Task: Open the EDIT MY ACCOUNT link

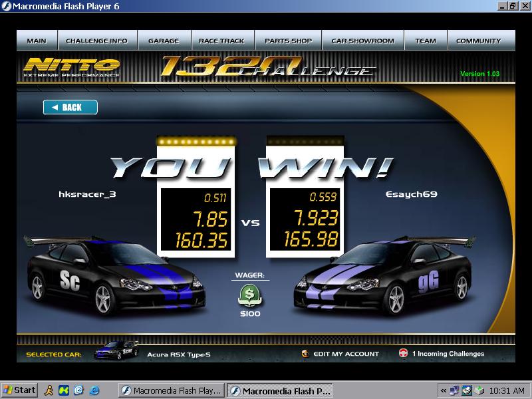Action: [x=346, y=354]
